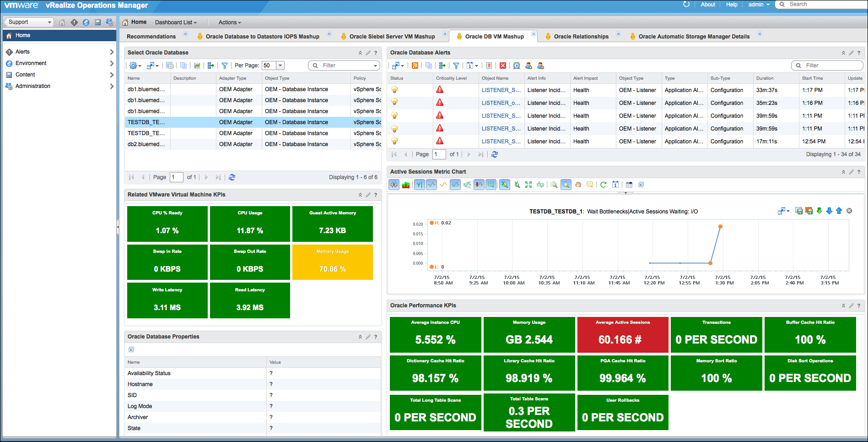The image size is (868, 442).
Task: Toggle the Y-axis scaling button in chart toolbar
Action: tap(420, 185)
